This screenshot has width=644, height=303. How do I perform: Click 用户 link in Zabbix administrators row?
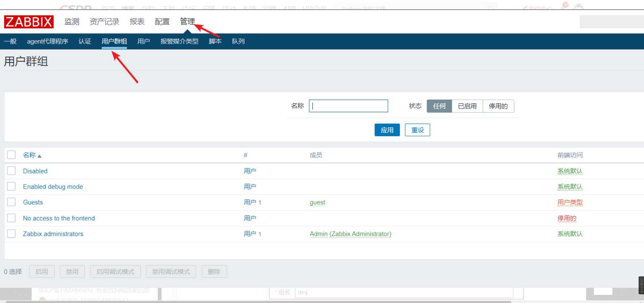click(250, 234)
